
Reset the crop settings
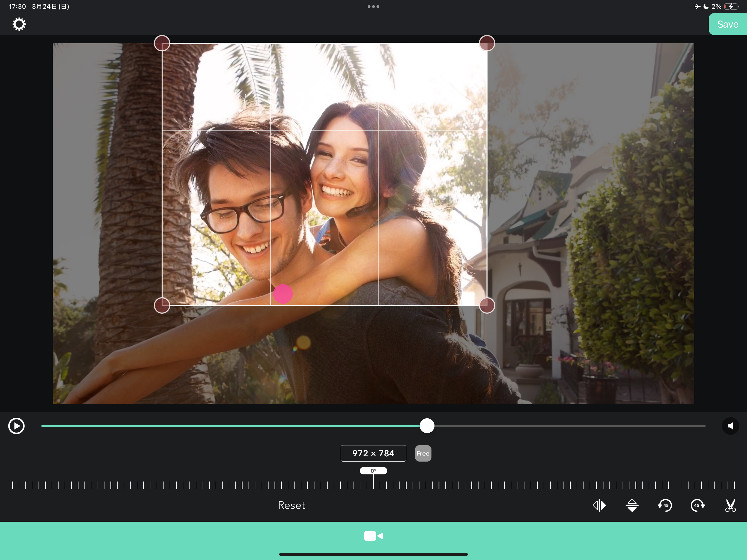[291, 505]
